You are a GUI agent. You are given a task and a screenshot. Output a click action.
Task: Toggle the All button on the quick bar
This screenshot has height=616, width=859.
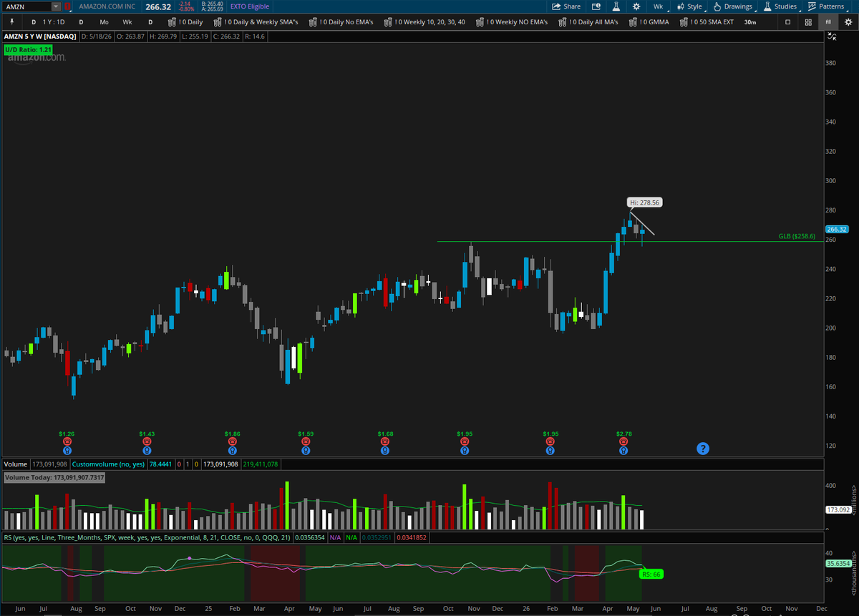[x=828, y=22]
